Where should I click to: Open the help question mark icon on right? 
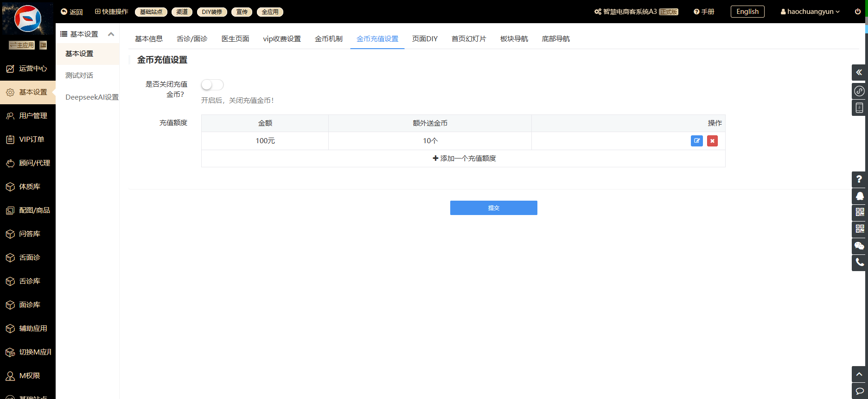pyautogui.click(x=859, y=179)
